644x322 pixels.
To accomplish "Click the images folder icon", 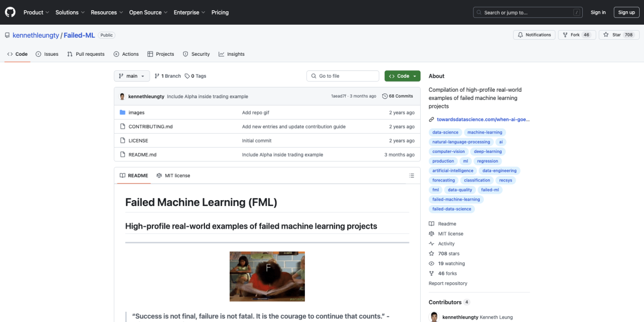I will tap(122, 113).
